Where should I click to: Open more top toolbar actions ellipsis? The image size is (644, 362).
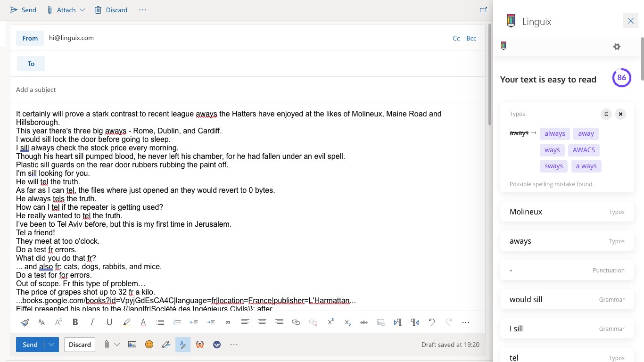point(142,10)
